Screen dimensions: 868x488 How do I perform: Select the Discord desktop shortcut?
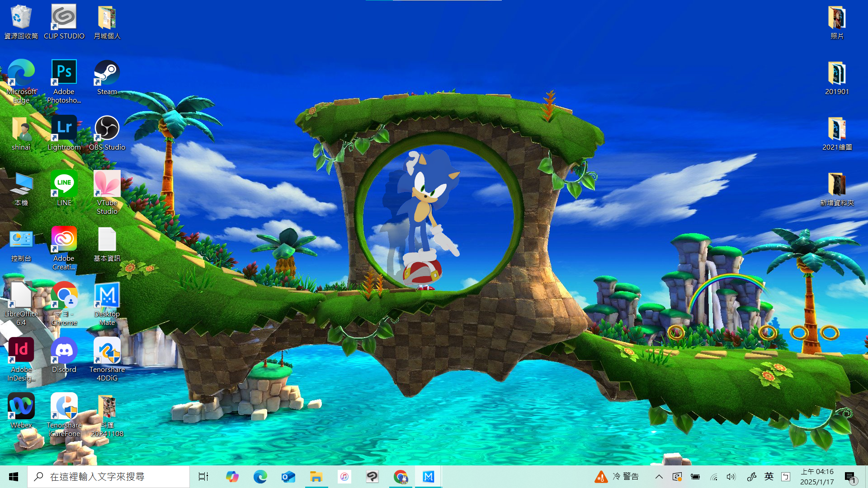tap(64, 355)
